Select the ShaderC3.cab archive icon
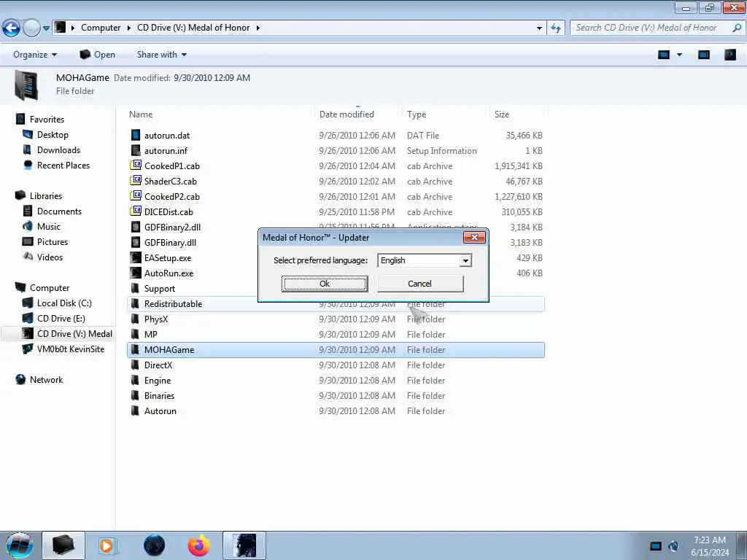This screenshot has width=747, height=560. pyautogui.click(x=136, y=181)
